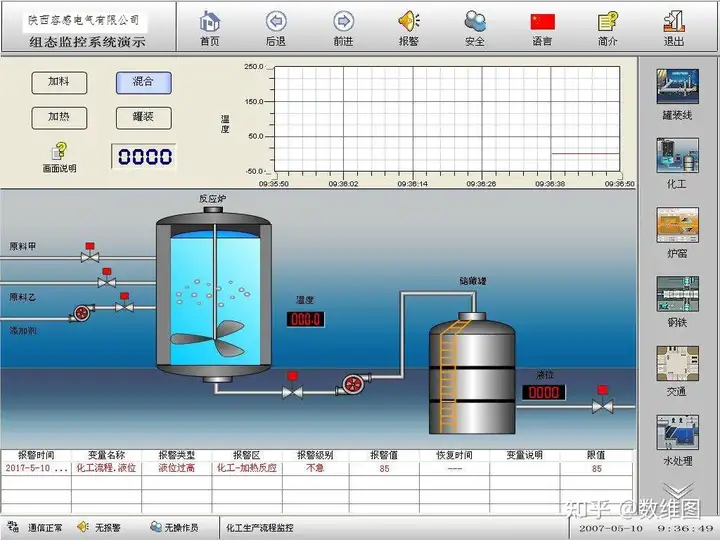The image size is (720, 540).
Task: Click the 化工-加热反应 alarm zone cell
Action: (247, 468)
